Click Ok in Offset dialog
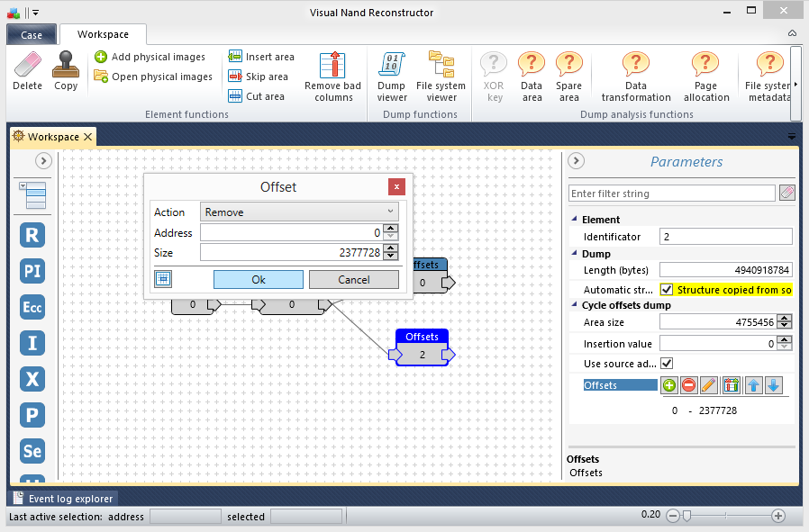This screenshot has height=532, width=809. click(259, 279)
